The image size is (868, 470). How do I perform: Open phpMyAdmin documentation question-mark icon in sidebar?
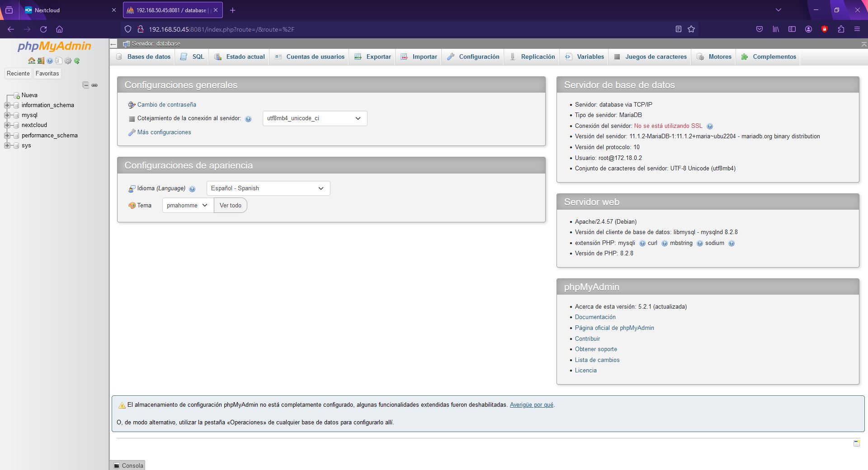point(50,61)
